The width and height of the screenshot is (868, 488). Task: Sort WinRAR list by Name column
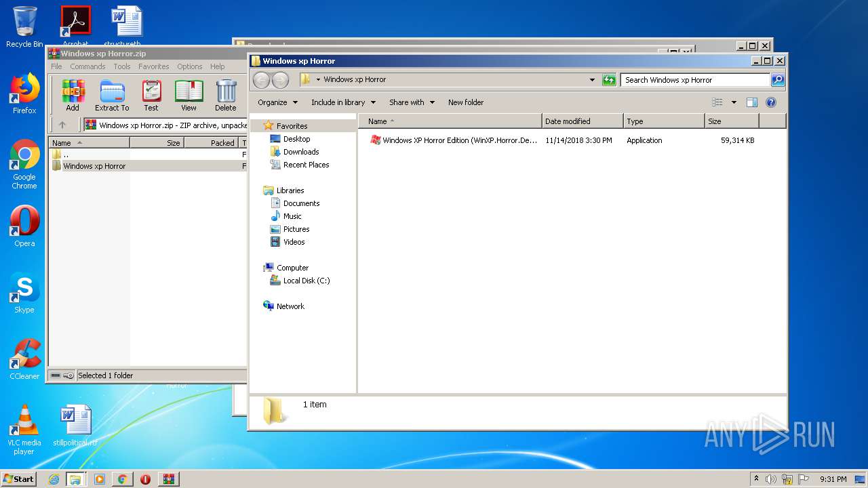(x=89, y=143)
